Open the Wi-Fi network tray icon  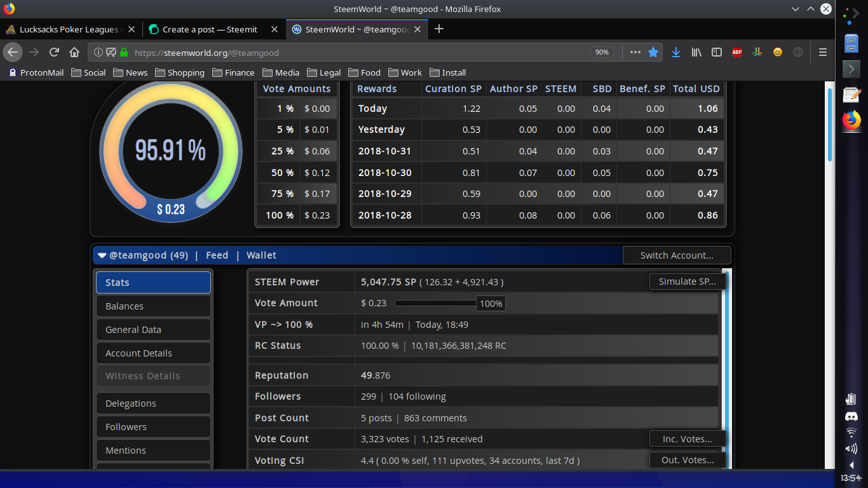(851, 433)
